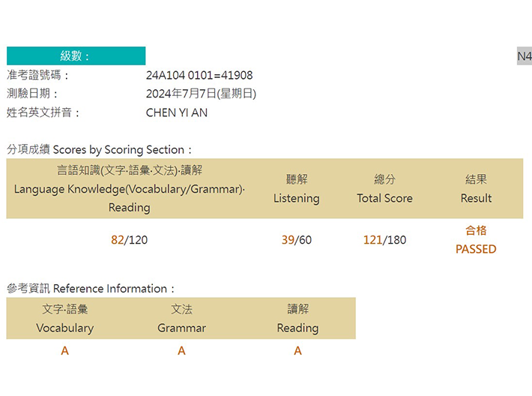
Task: Select the teal 級數 header bar
Action: pos(76,56)
